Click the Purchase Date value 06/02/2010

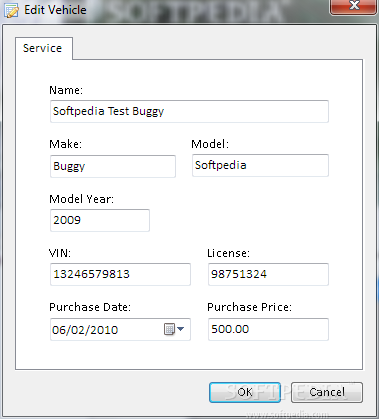85,330
